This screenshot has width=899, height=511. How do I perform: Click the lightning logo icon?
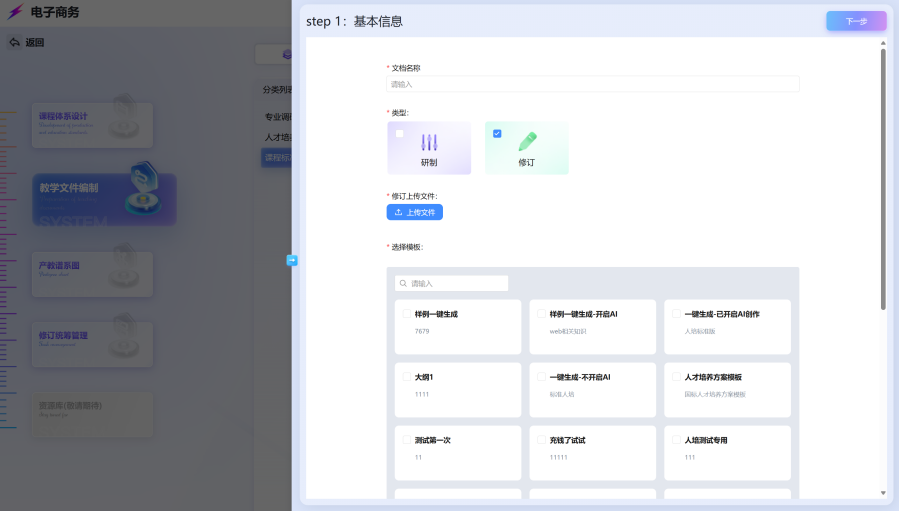15,11
